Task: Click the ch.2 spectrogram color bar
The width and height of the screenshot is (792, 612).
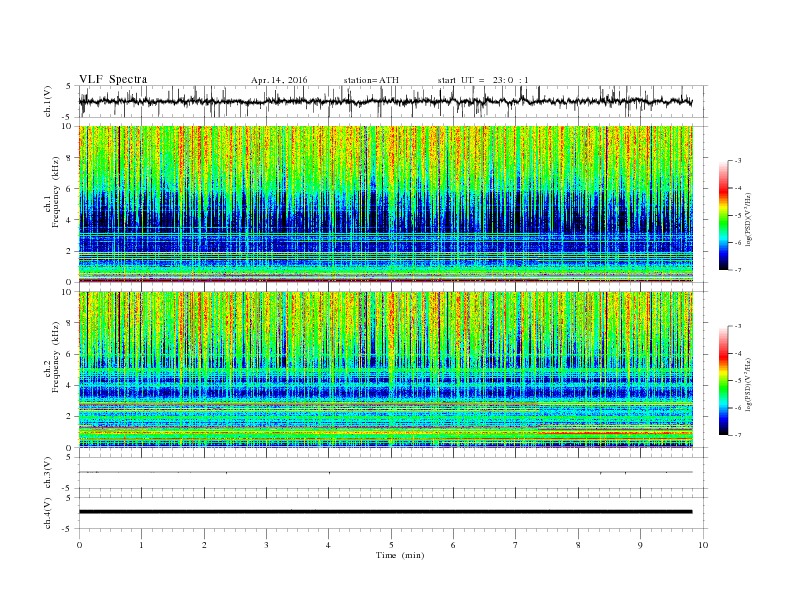Action: tap(723, 380)
